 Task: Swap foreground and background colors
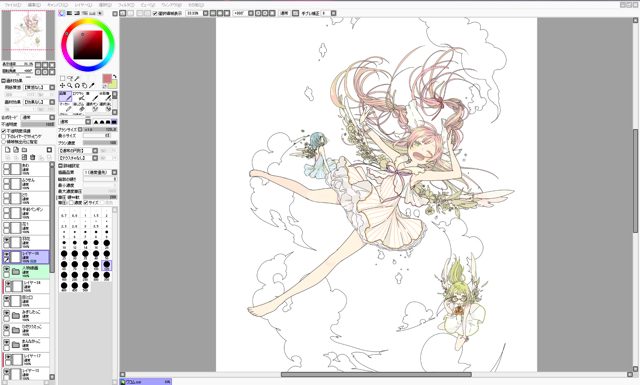point(115,77)
